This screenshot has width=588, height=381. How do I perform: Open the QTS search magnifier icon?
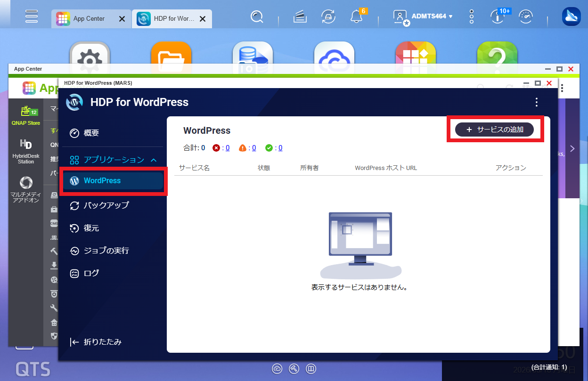pos(257,17)
